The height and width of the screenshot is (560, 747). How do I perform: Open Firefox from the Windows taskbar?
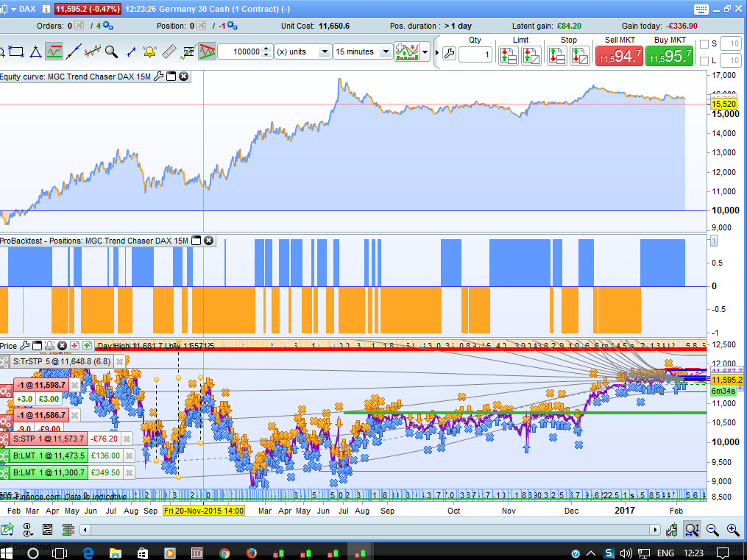[x=252, y=553]
